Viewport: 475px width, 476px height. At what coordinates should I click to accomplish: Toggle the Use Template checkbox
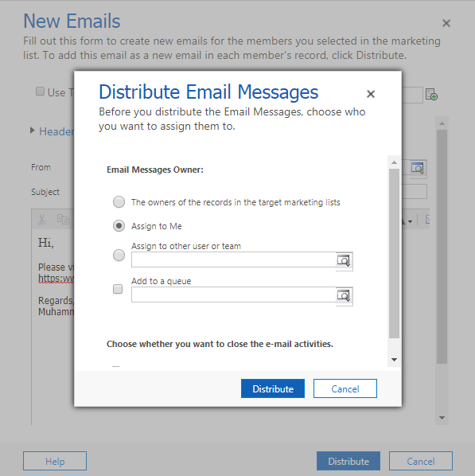click(40, 92)
